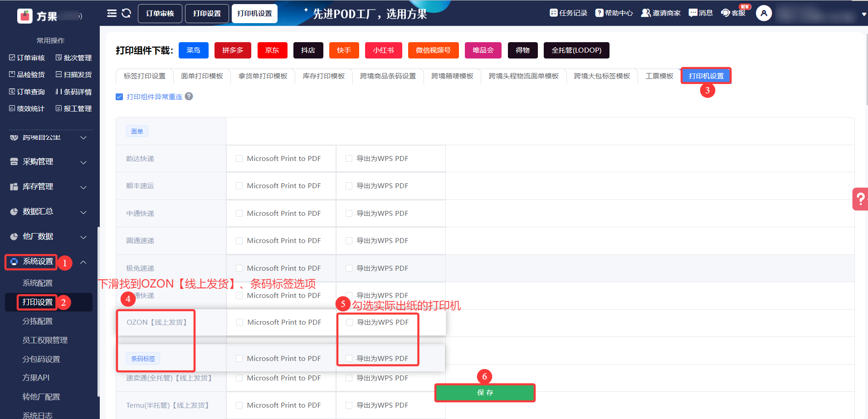Check 导出为WPS PDF for 顺丰速运

(349, 186)
